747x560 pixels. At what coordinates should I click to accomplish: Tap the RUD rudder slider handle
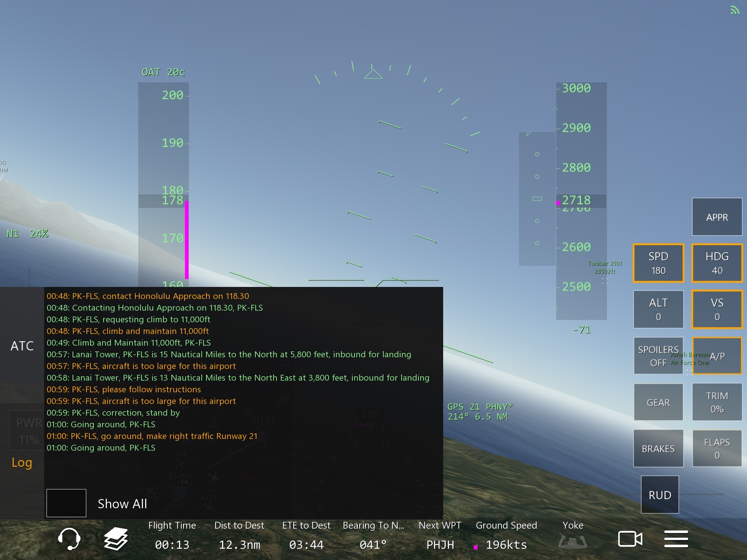pyautogui.click(x=660, y=495)
